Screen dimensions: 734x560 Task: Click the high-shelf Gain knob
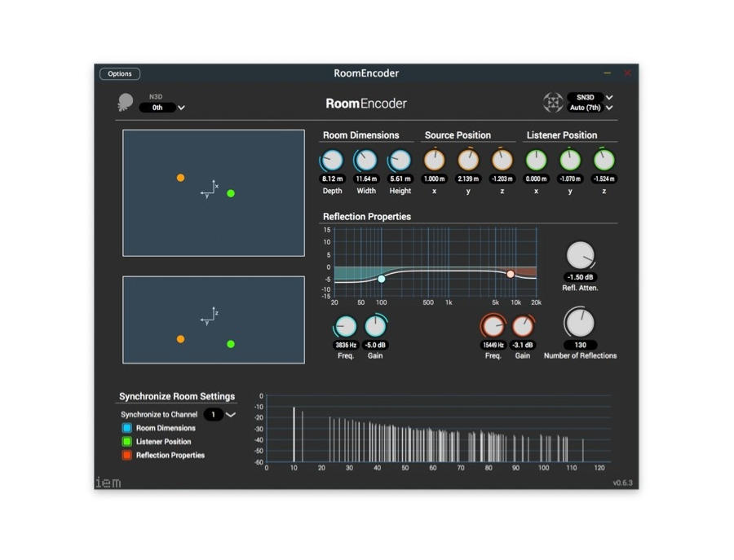[x=523, y=326]
